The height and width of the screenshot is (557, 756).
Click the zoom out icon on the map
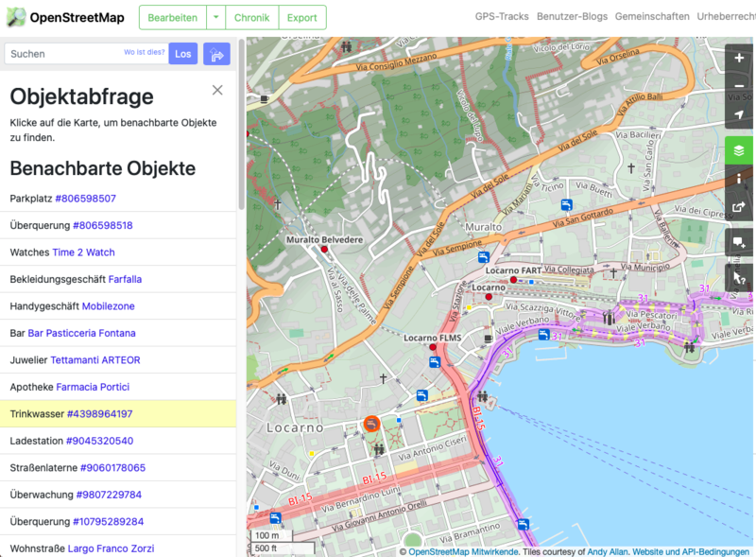click(x=740, y=85)
